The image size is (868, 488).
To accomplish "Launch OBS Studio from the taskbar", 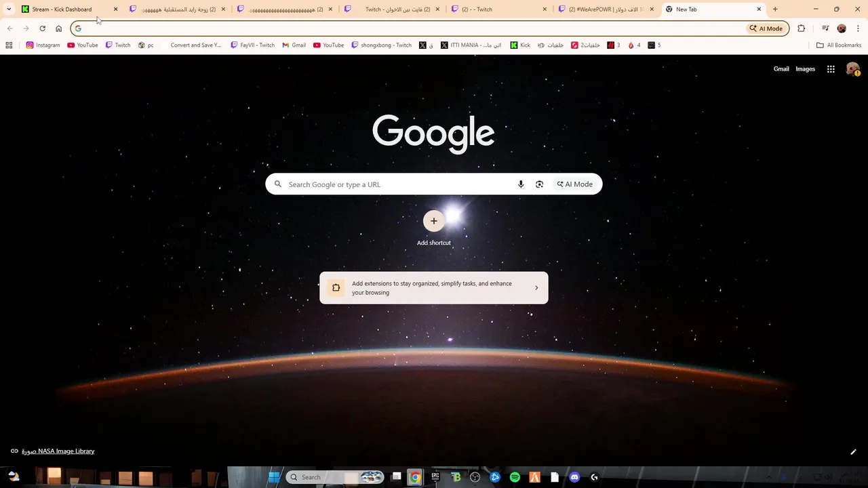I will (x=475, y=477).
